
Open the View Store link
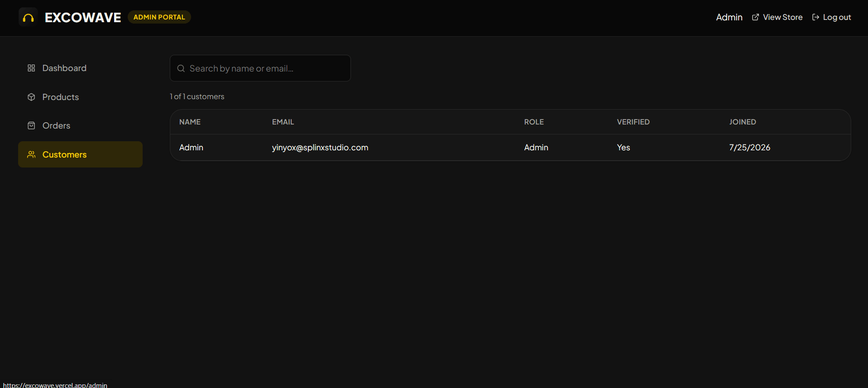click(x=777, y=17)
